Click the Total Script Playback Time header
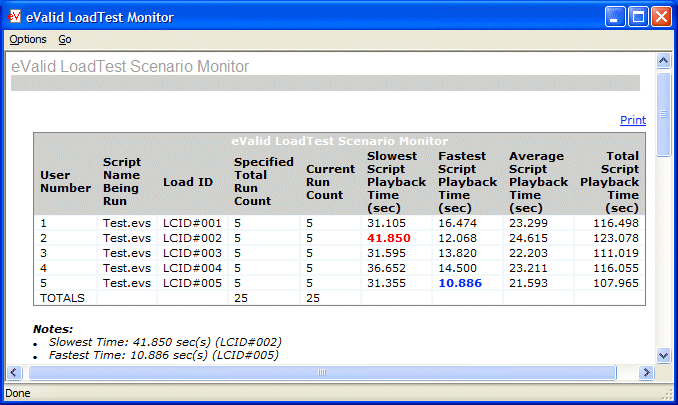This screenshot has height=405, width=678. 610,182
